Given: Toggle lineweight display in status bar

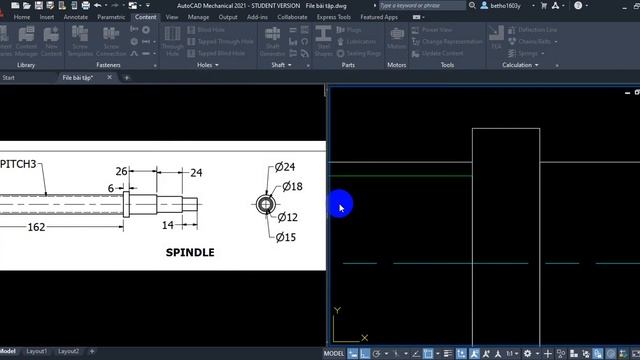Looking at the screenshot, I should (448, 353).
